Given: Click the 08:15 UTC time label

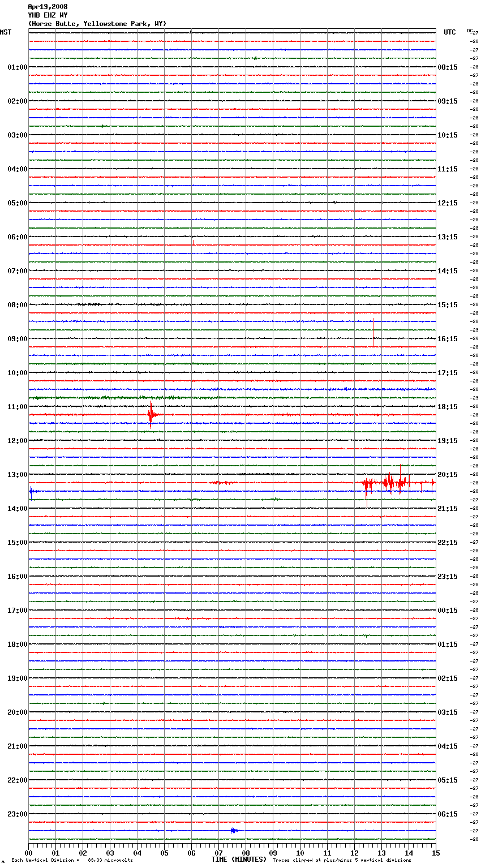Looking at the screenshot, I should (x=448, y=67).
